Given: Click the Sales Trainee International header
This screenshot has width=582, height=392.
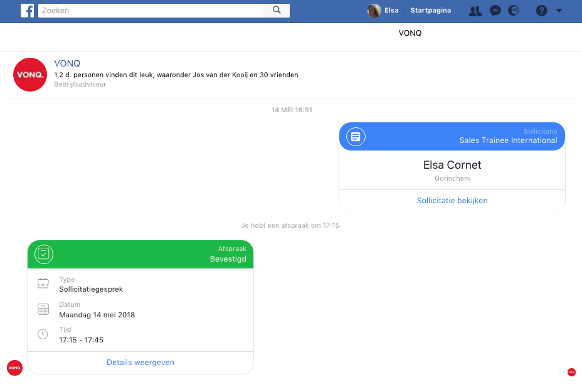Looking at the screenshot, I should (x=508, y=140).
